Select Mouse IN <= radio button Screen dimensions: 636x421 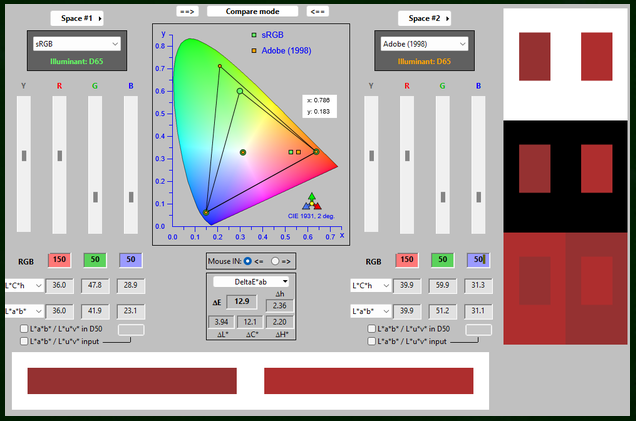pyautogui.click(x=247, y=261)
